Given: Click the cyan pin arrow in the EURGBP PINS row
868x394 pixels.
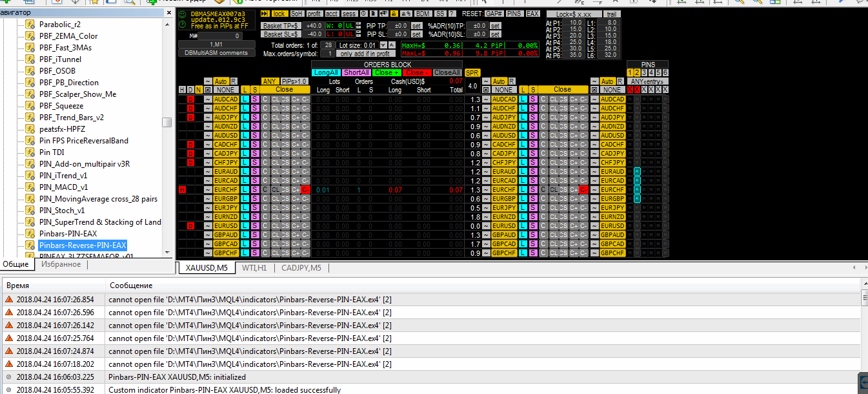Looking at the screenshot, I should pos(637,199).
